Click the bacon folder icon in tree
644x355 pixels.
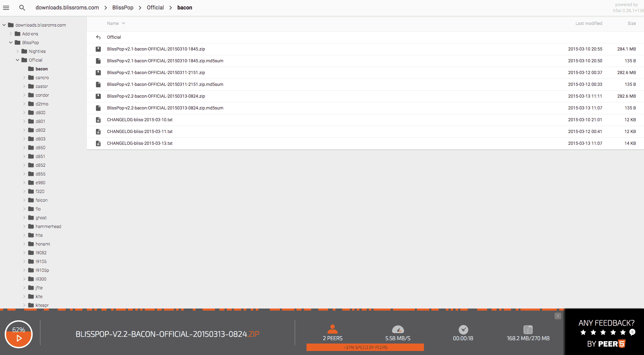(x=31, y=69)
